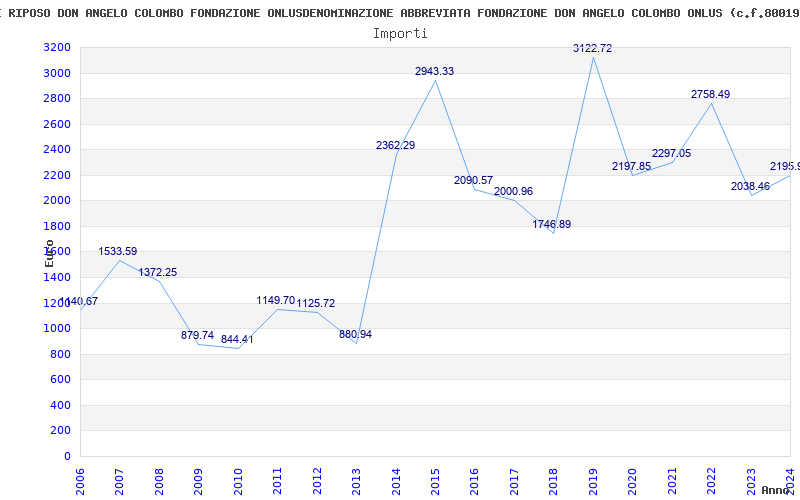Viewport: 800px width, 500px height.
Task: Click the 1533.59 value label
Action: click(118, 252)
